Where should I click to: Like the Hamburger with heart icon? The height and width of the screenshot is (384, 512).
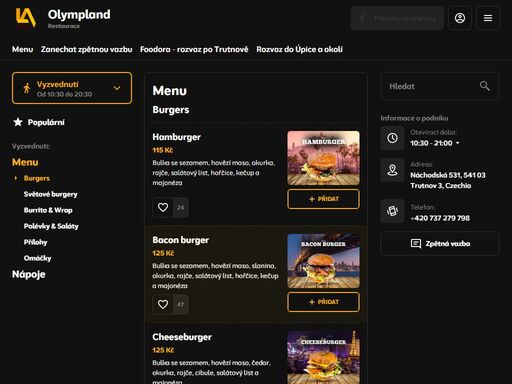pos(163,207)
